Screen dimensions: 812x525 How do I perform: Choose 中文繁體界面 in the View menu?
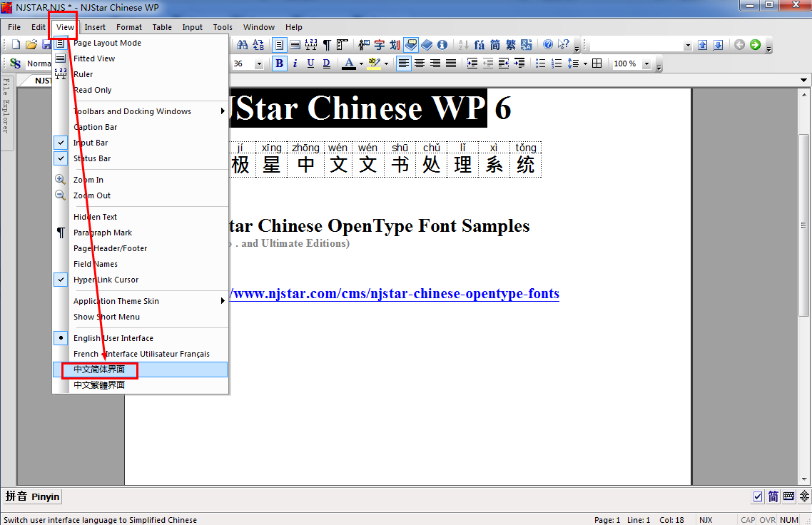[141, 384]
